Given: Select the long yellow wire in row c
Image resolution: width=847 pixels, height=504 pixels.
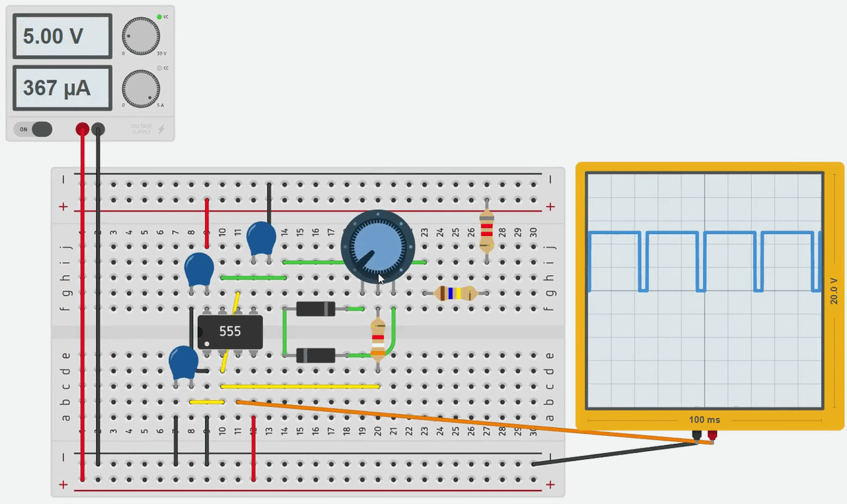Looking at the screenshot, I should coord(300,386).
